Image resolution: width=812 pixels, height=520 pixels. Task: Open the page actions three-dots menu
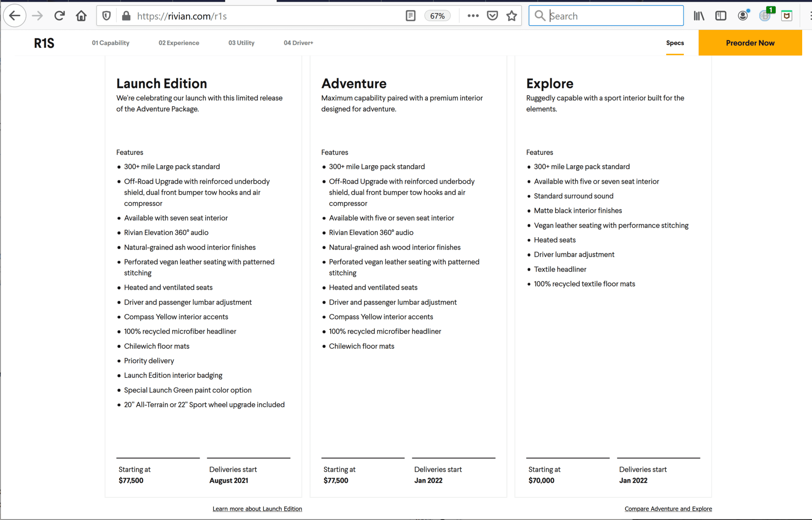[473, 16]
